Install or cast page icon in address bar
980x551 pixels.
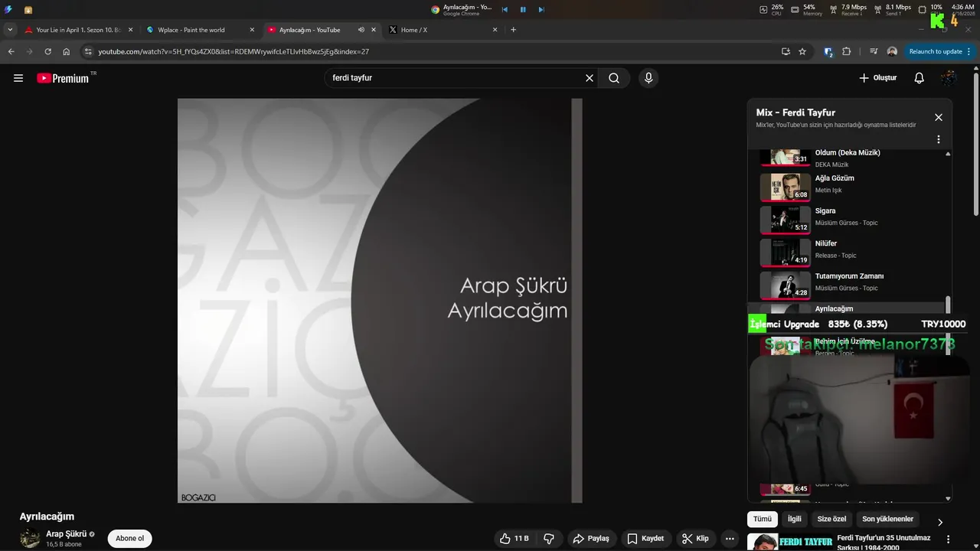click(786, 51)
